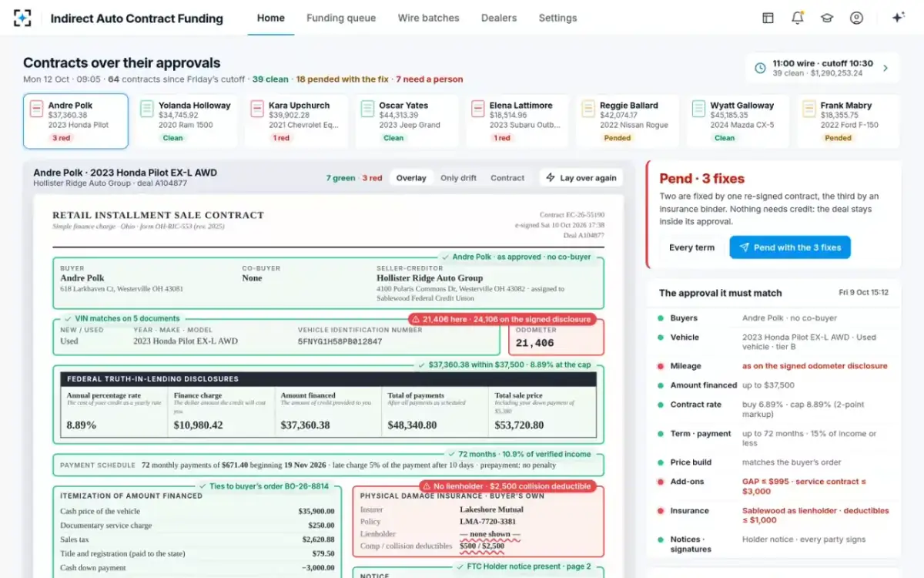Click Clean badge on Wyatt Galloway card
Image resolution: width=924 pixels, height=578 pixels.
[725, 138]
